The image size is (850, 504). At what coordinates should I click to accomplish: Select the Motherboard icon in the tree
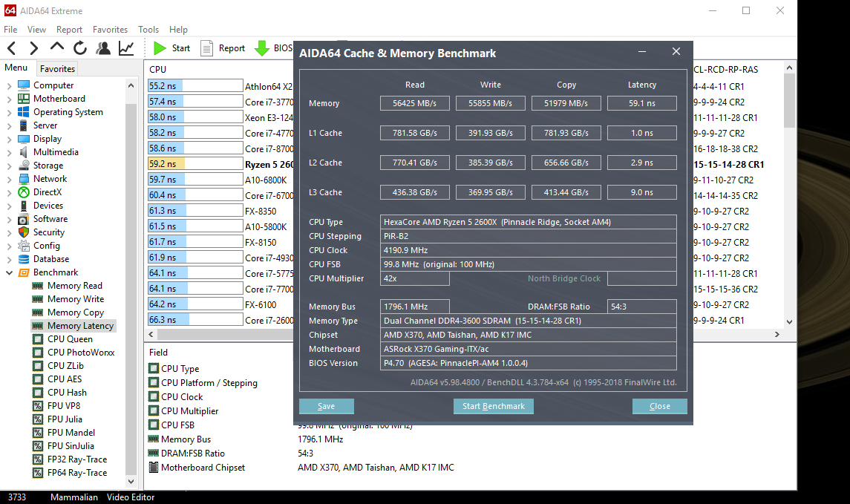click(24, 99)
